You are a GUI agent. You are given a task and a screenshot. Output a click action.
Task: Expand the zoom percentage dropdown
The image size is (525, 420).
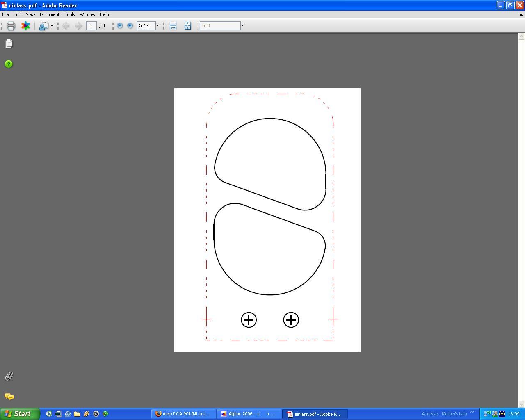pos(157,26)
